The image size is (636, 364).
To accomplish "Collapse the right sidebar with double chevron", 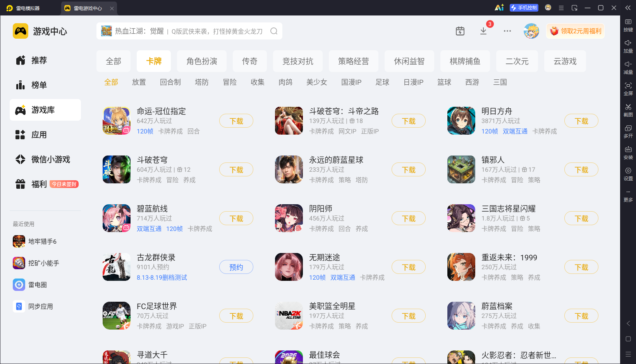I will (x=628, y=8).
